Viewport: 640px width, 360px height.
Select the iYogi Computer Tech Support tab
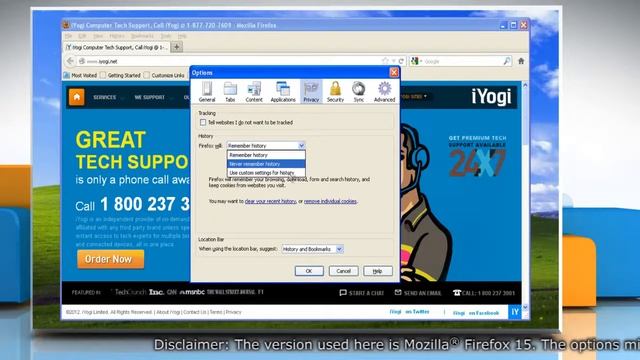116,47
